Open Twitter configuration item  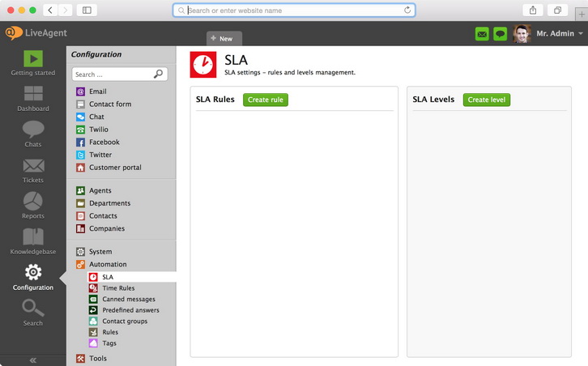point(100,155)
